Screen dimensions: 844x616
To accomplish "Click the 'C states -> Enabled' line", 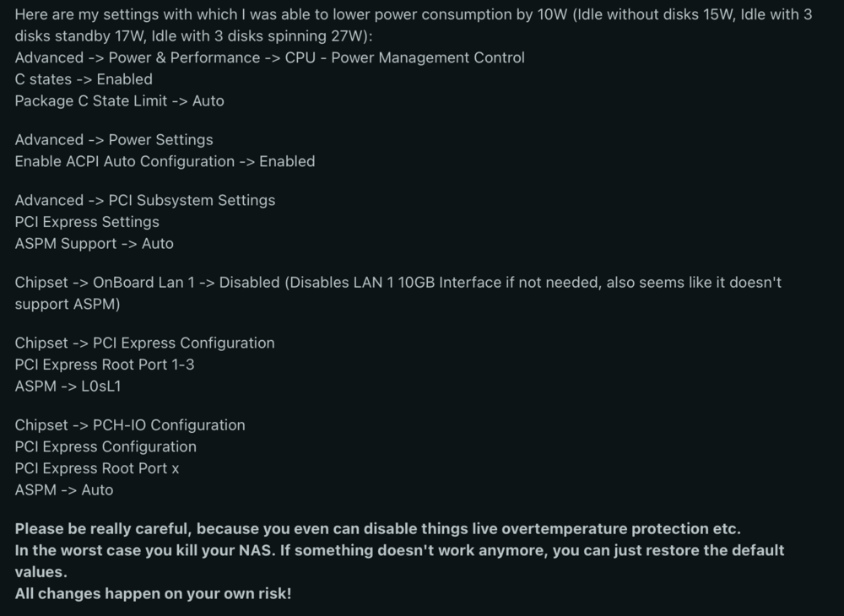I will click(x=84, y=79).
